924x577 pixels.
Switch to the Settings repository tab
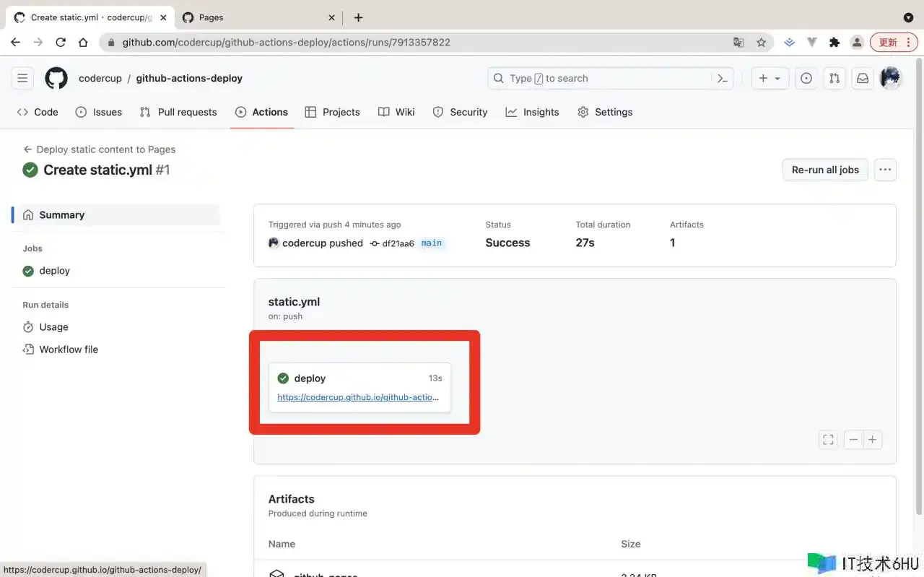(x=605, y=112)
